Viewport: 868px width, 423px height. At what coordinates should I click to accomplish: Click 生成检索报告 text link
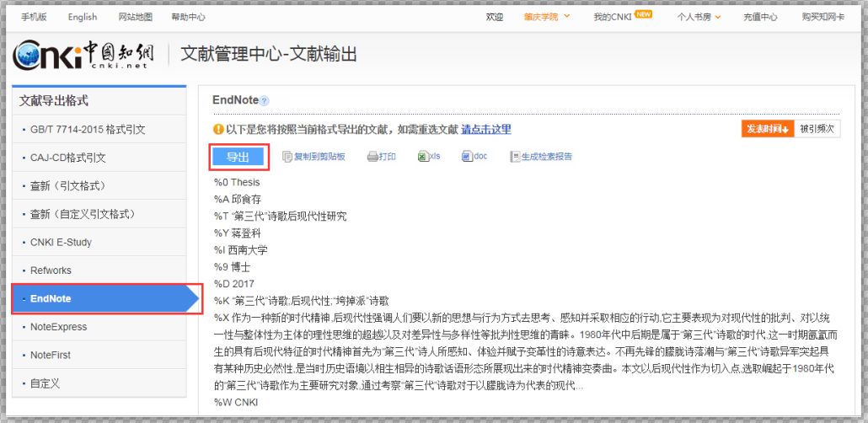tap(547, 157)
